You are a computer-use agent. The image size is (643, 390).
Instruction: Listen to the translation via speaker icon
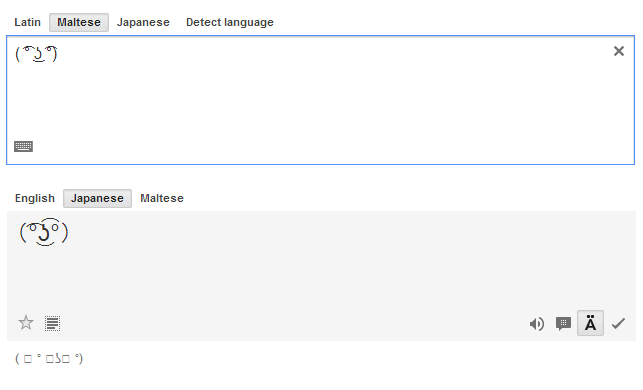click(x=536, y=324)
